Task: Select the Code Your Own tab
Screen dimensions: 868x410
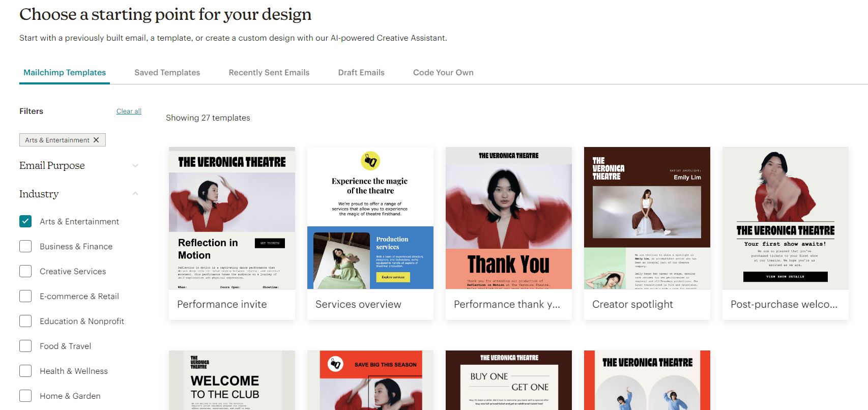Action: pos(443,72)
